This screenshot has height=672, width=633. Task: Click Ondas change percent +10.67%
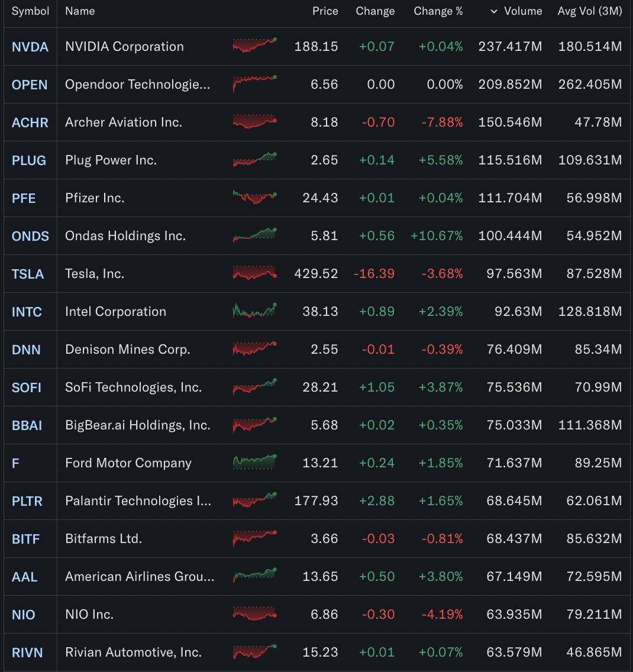click(x=436, y=235)
